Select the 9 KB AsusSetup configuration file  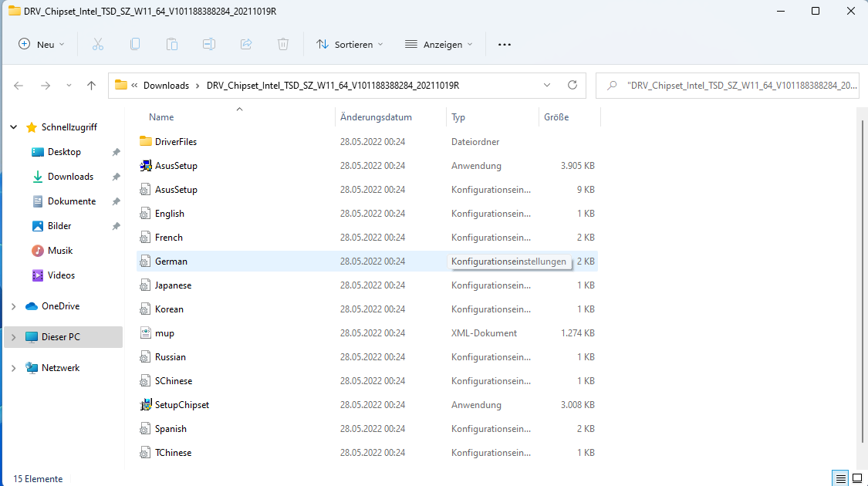(367, 189)
